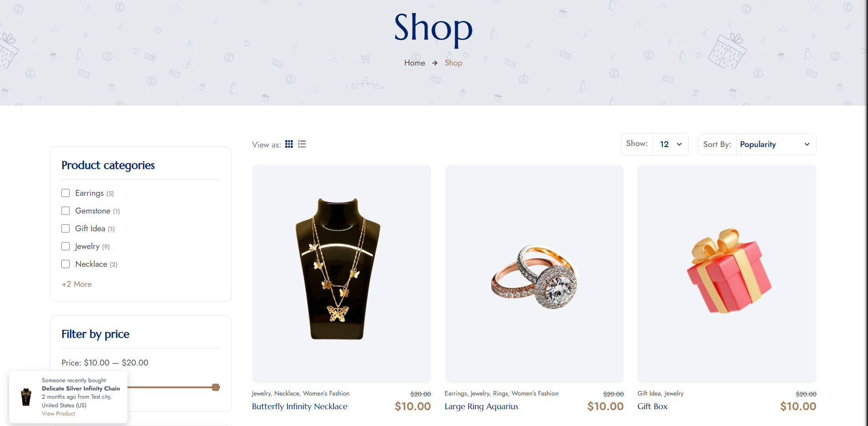The image size is (868, 426).
Task: Open the Show 12 items dropdown
Action: 671,144
